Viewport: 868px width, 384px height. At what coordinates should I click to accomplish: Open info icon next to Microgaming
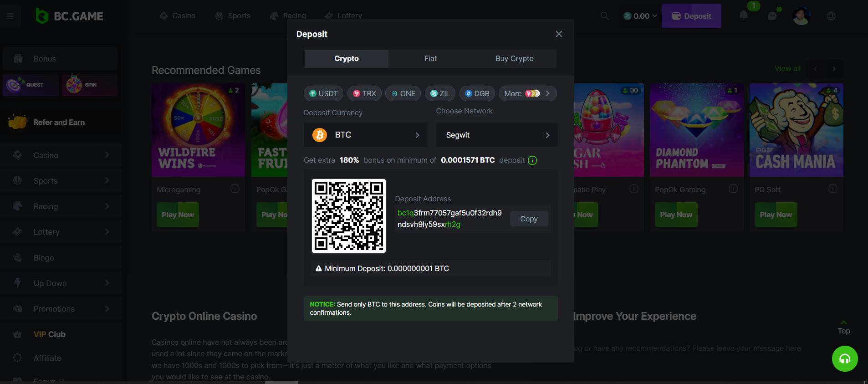point(235,189)
